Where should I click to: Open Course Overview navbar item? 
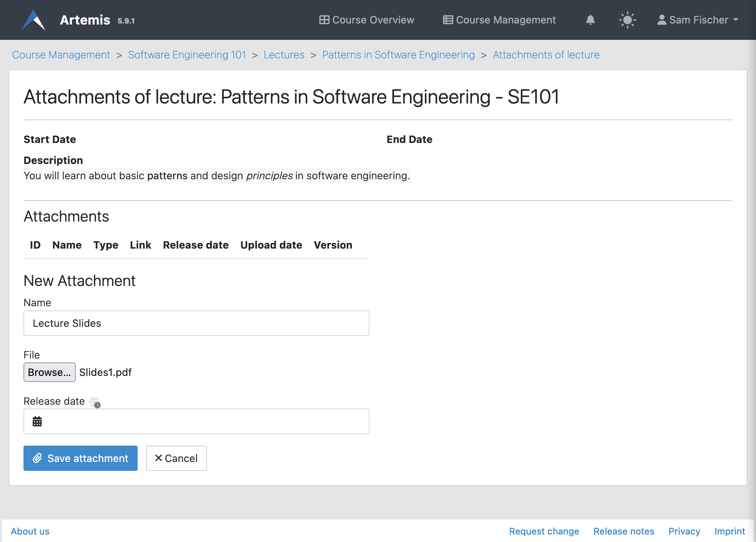click(x=373, y=20)
